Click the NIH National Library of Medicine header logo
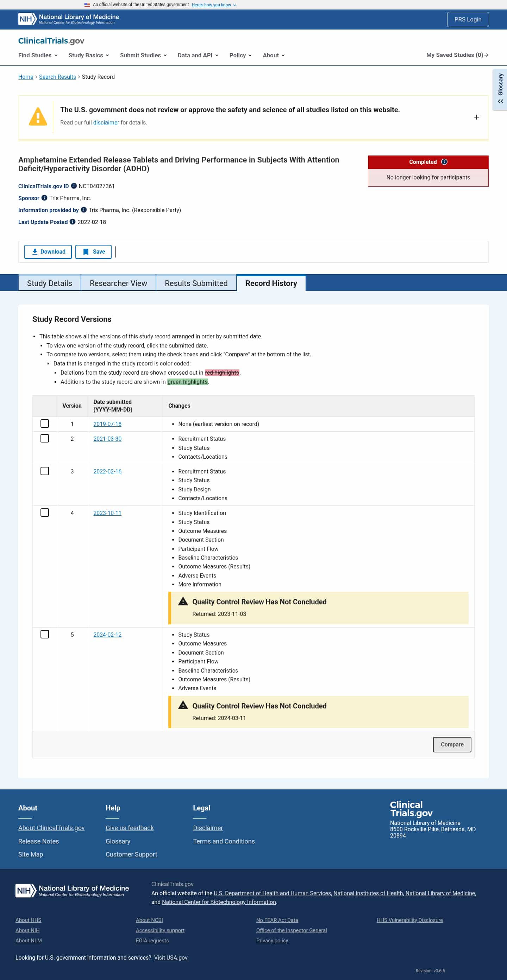The height and width of the screenshot is (980, 507). coord(69,19)
